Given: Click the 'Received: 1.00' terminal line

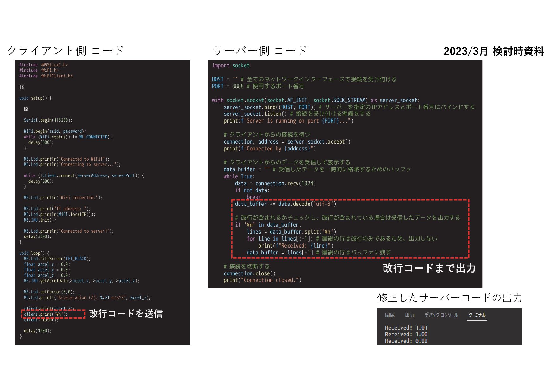Looking at the screenshot, I should (x=406, y=334).
